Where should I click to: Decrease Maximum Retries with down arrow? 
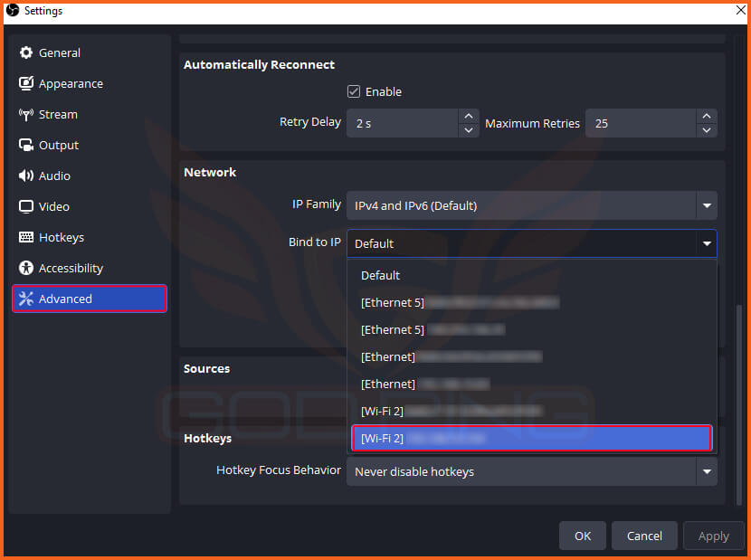click(x=706, y=130)
